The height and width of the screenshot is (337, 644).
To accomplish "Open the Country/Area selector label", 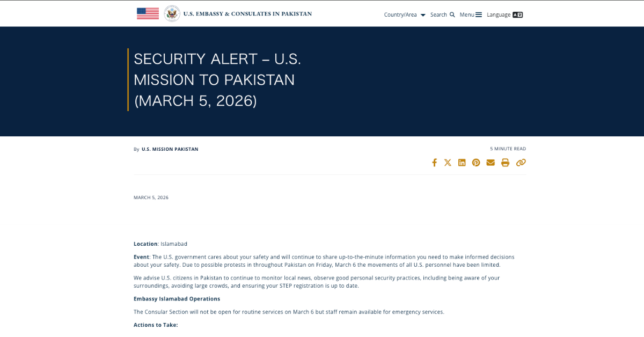I will (x=400, y=15).
